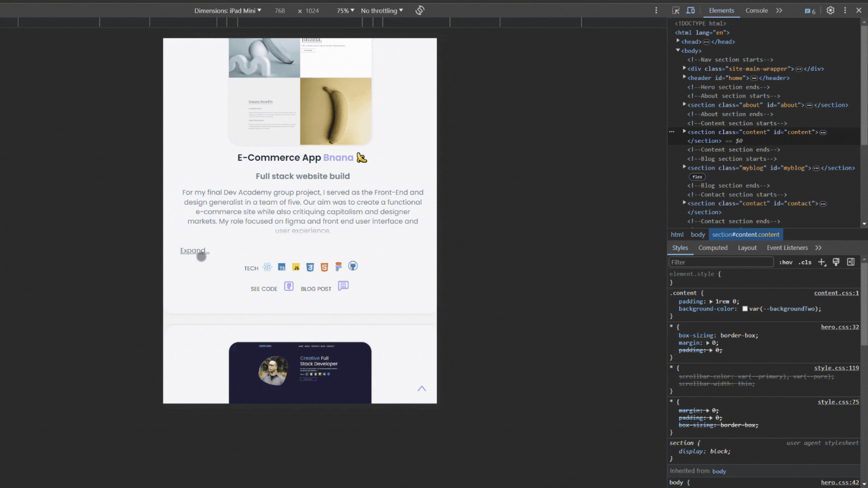Expand the site-main-wrapper div node
The image size is (868, 488).
pos(684,68)
